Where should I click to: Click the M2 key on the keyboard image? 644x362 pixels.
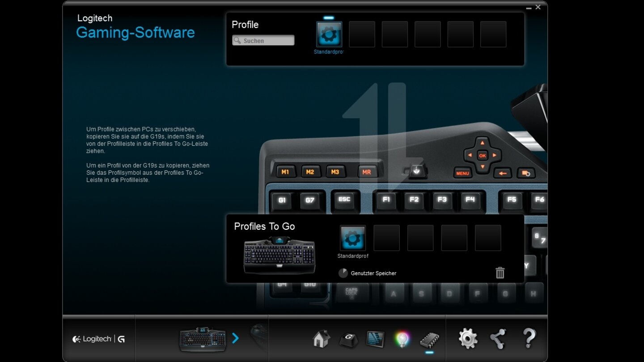point(310,172)
